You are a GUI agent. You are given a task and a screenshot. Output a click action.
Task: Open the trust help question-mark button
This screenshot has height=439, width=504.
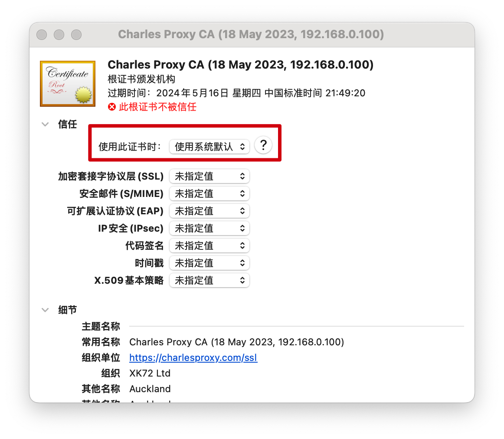263,146
